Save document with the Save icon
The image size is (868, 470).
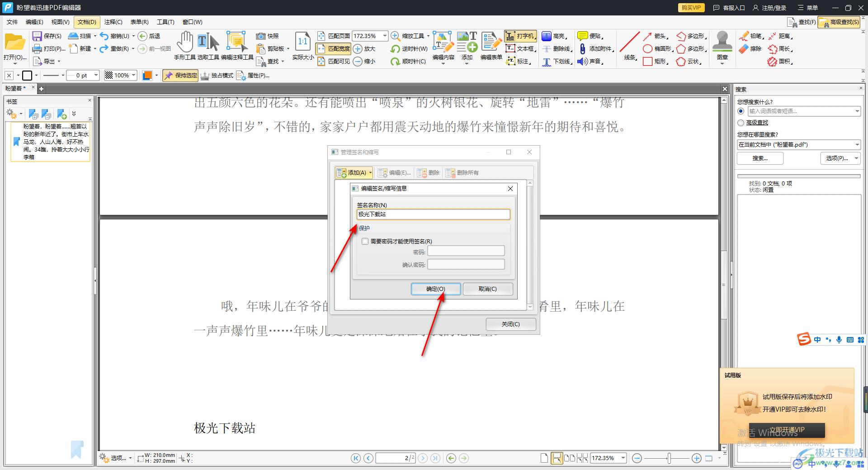click(x=47, y=36)
